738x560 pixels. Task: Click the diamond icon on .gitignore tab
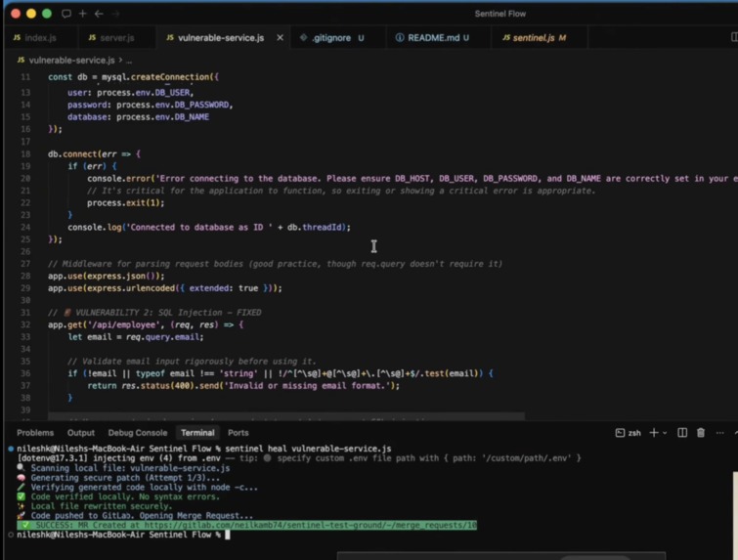304,38
